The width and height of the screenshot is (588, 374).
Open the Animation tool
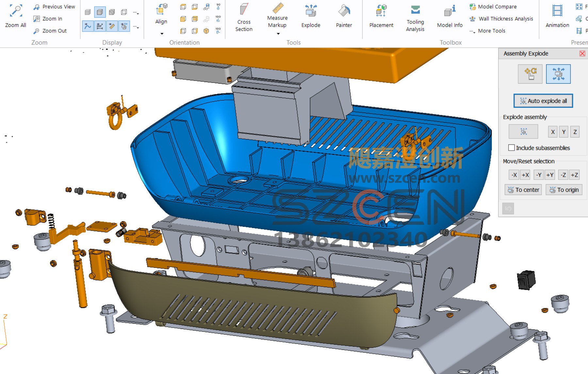557,16
